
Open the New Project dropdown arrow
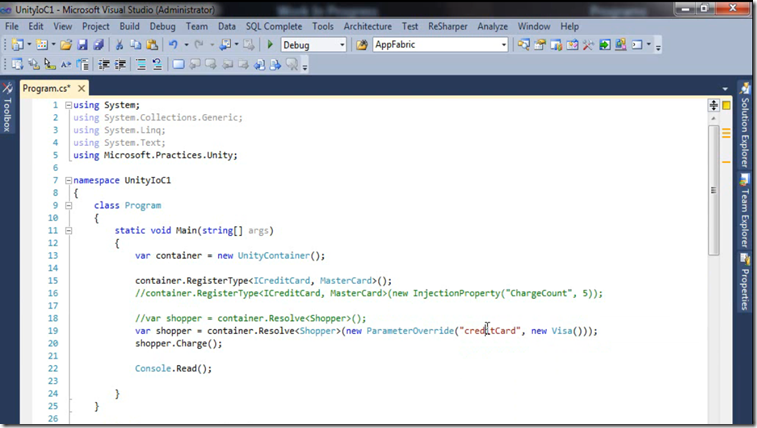click(29, 45)
